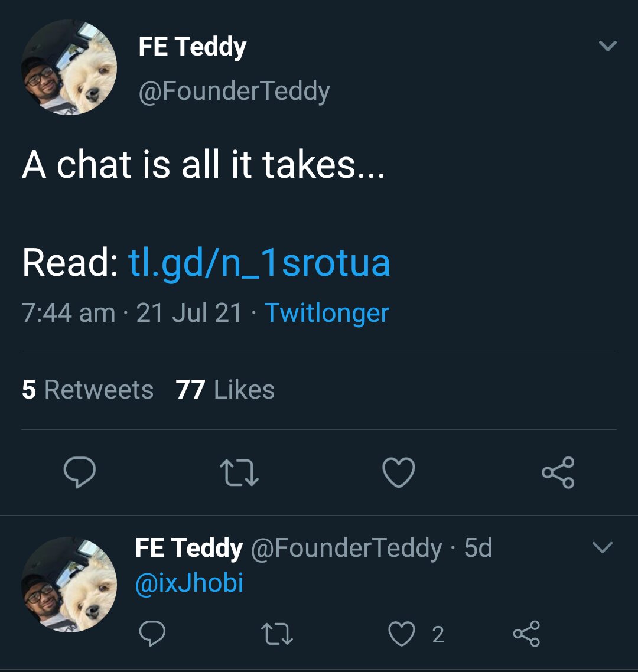
Task: View the 5 Retweets list
Action: pyautogui.click(x=87, y=390)
